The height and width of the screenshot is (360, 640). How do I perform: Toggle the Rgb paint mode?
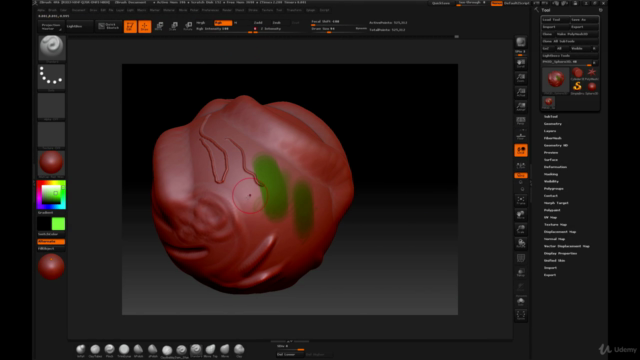223,23
